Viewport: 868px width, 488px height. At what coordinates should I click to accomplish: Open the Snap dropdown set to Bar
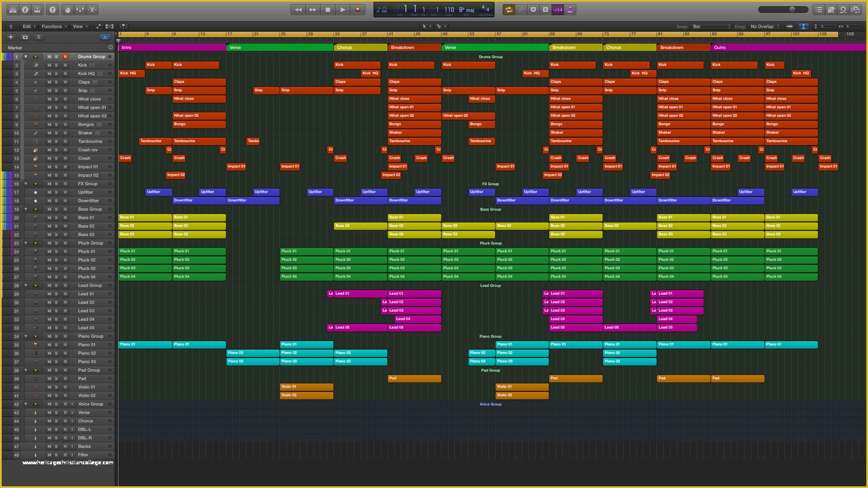click(x=711, y=27)
